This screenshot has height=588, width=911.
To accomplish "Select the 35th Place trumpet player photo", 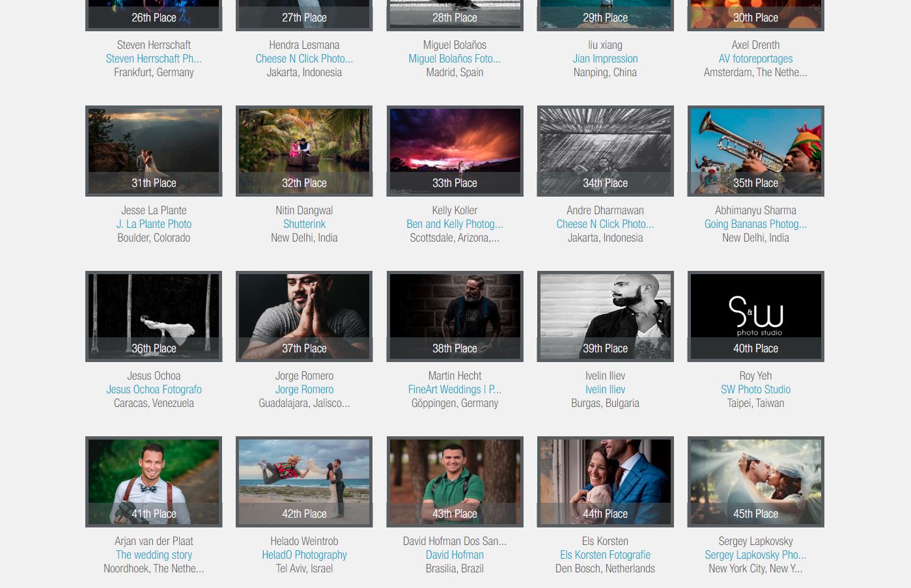I will (x=755, y=145).
